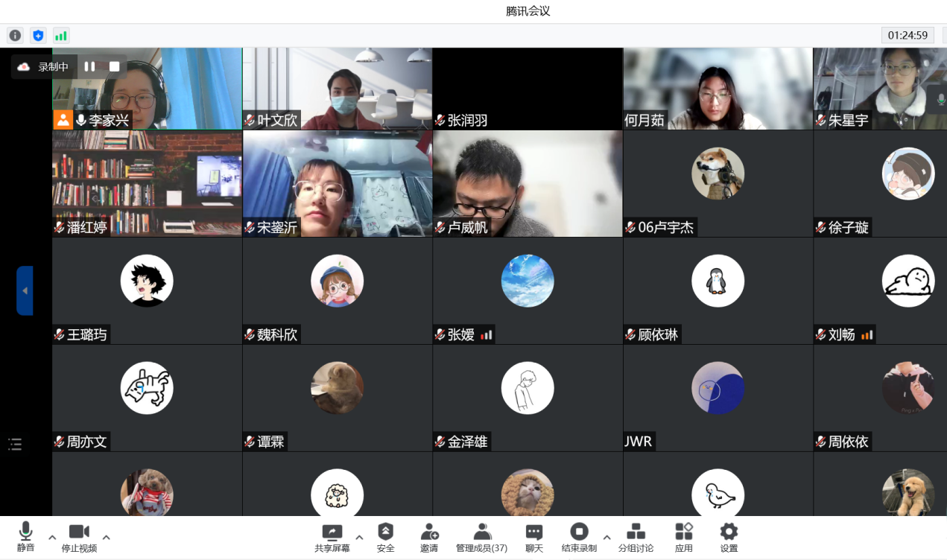Viewport: 947px width, 560px height.
Task: Check the green network signal icon
Action: point(60,36)
